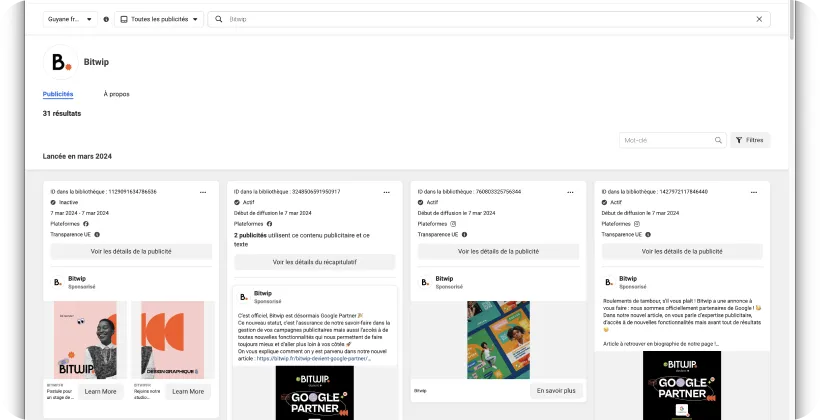
Task: Open three-dot menu on ad 760803325756344
Action: pos(570,192)
